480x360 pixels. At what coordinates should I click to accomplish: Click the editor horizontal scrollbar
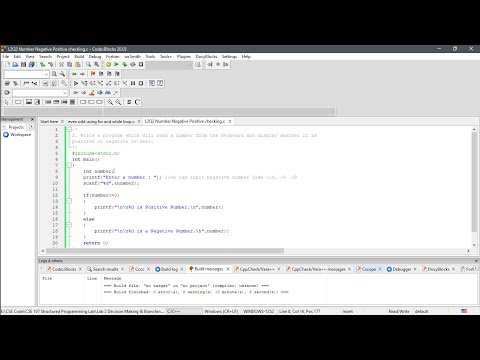click(x=164, y=251)
